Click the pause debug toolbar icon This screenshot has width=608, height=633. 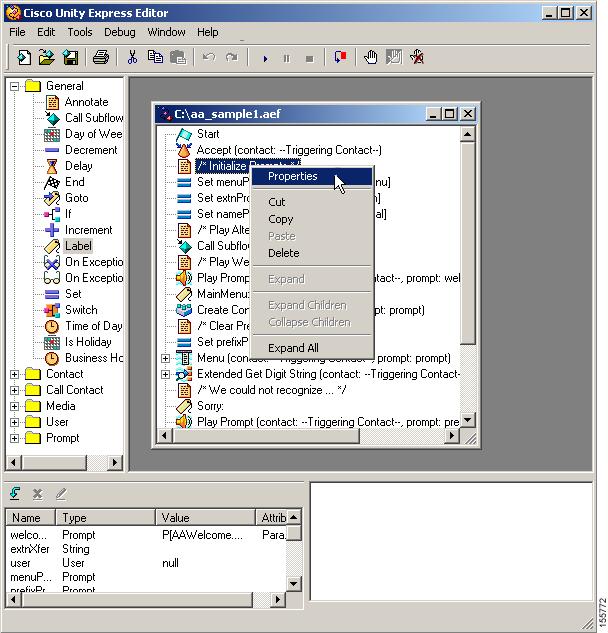pos(287,59)
